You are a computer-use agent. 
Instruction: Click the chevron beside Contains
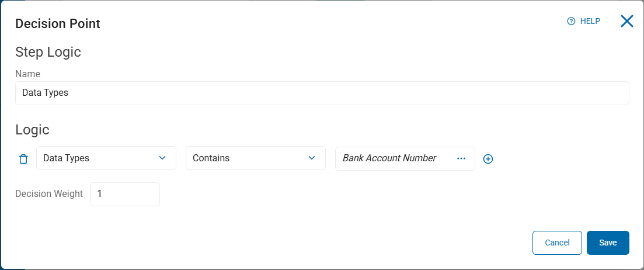pyautogui.click(x=312, y=158)
